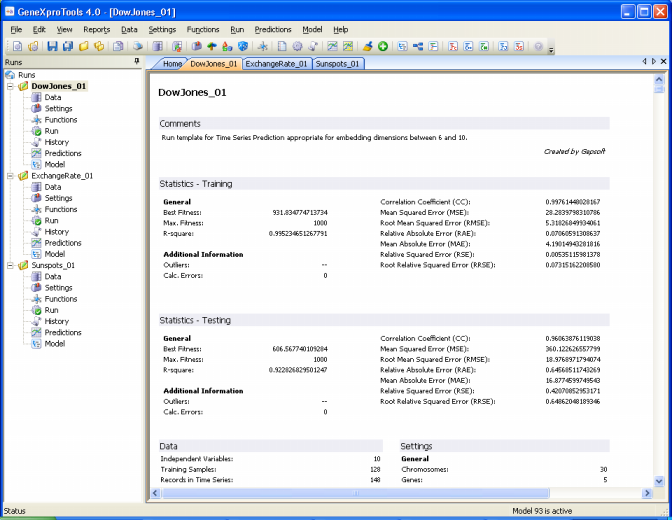
Task: Click the 'Created by Gepsoft' comment text
Action: point(574,151)
